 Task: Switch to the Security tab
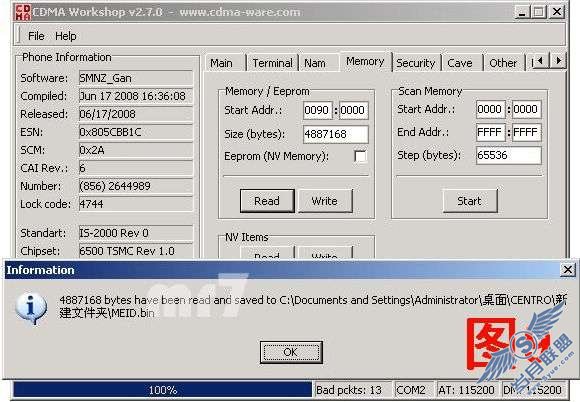416,63
